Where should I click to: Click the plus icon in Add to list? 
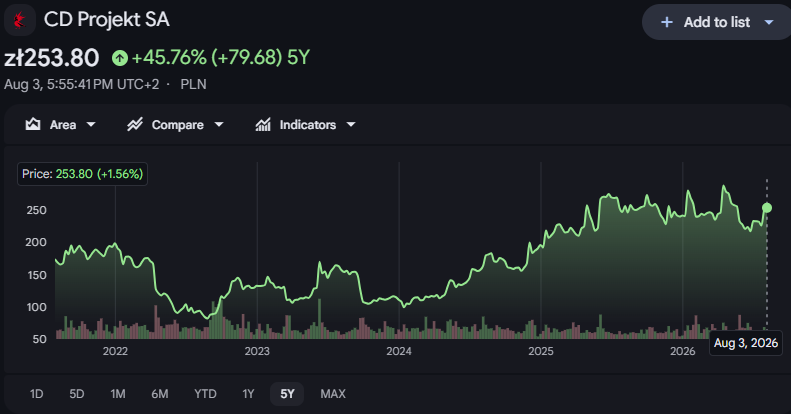(x=666, y=22)
